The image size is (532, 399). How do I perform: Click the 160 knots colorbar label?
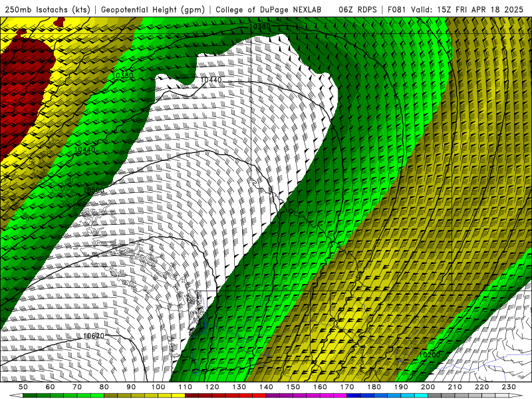coord(320,387)
